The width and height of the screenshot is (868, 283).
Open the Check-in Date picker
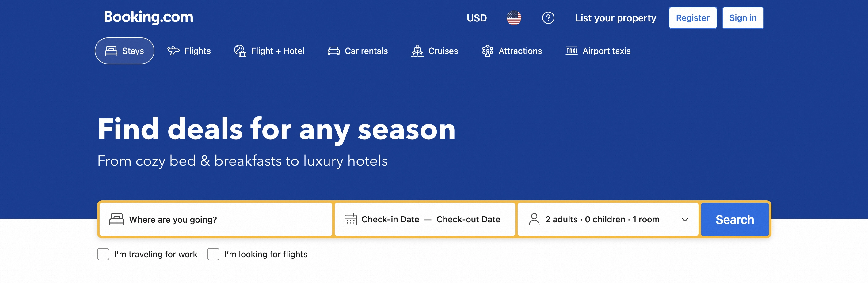(x=390, y=219)
